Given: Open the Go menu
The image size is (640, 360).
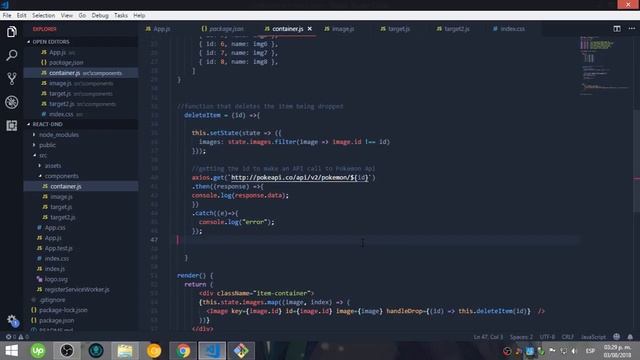Looking at the screenshot, I should pyautogui.click(x=82, y=15).
